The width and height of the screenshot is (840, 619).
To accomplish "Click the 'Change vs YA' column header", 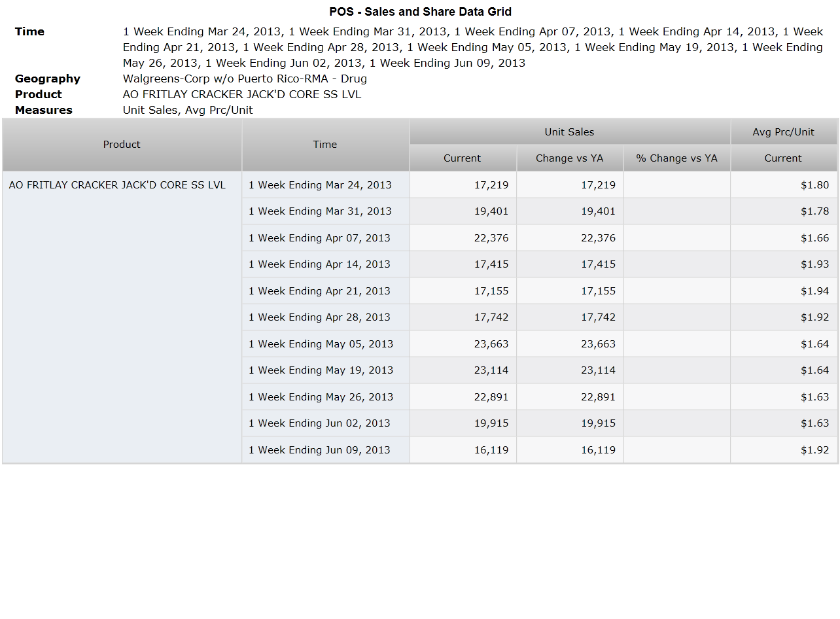I will [570, 158].
